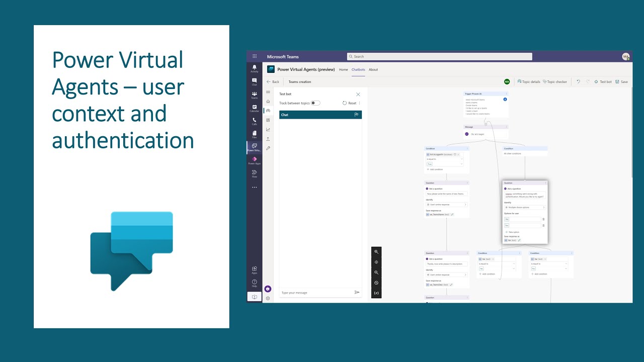This screenshot has height=362, width=644.
Task: Select the Teams creation topic title
Action: click(x=300, y=81)
